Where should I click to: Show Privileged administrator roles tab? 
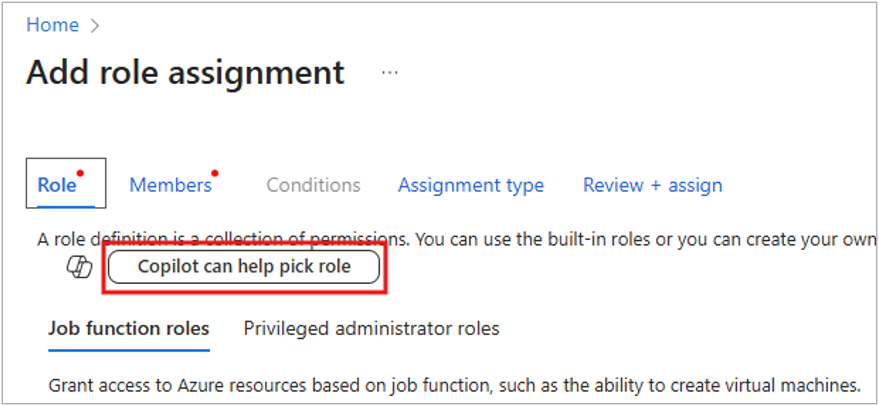(371, 328)
